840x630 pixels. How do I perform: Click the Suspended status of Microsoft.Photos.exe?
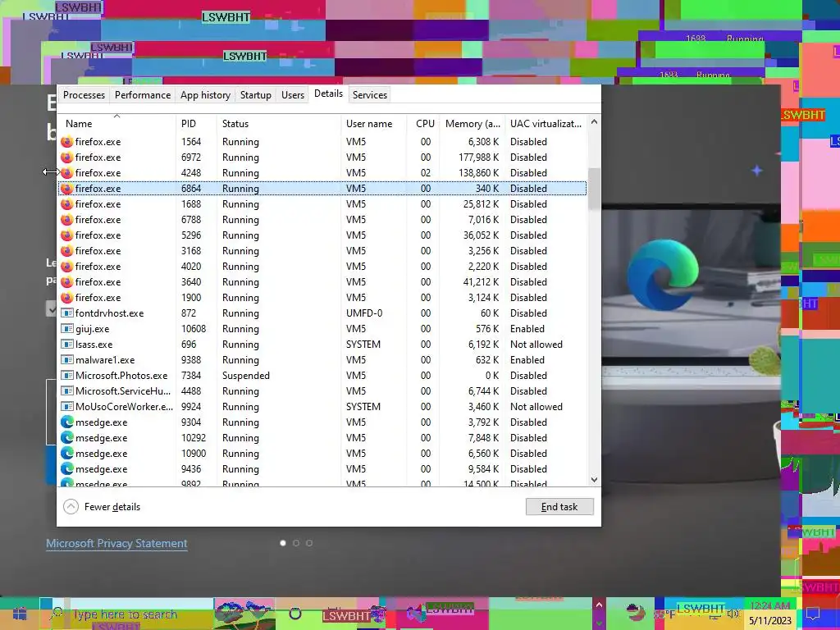246,376
